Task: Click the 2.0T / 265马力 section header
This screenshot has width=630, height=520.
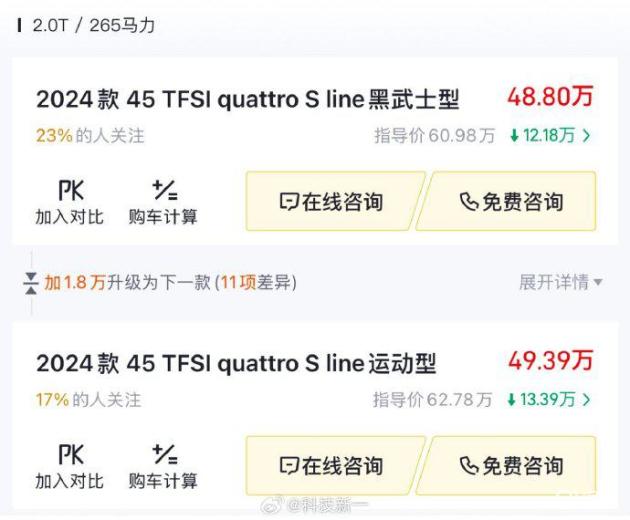Action: point(93,25)
